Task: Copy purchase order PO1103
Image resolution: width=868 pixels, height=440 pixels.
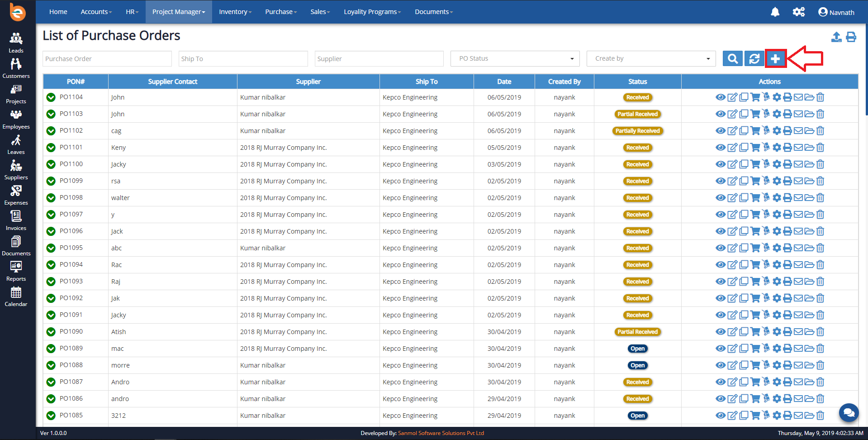Action: 744,114
